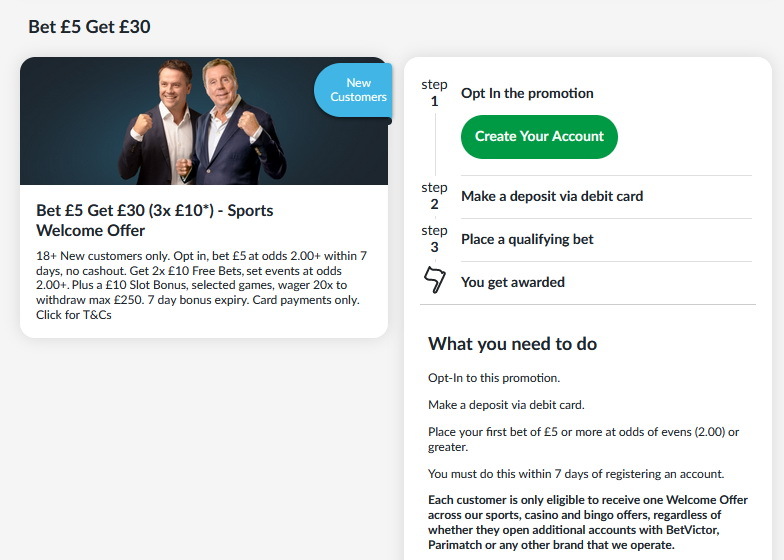Click the offer terms summary paragraph
The image size is (784, 560).
point(202,285)
